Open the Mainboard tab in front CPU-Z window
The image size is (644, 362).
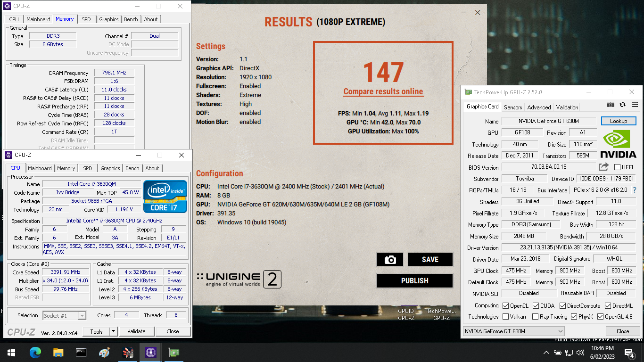pyautogui.click(x=40, y=168)
